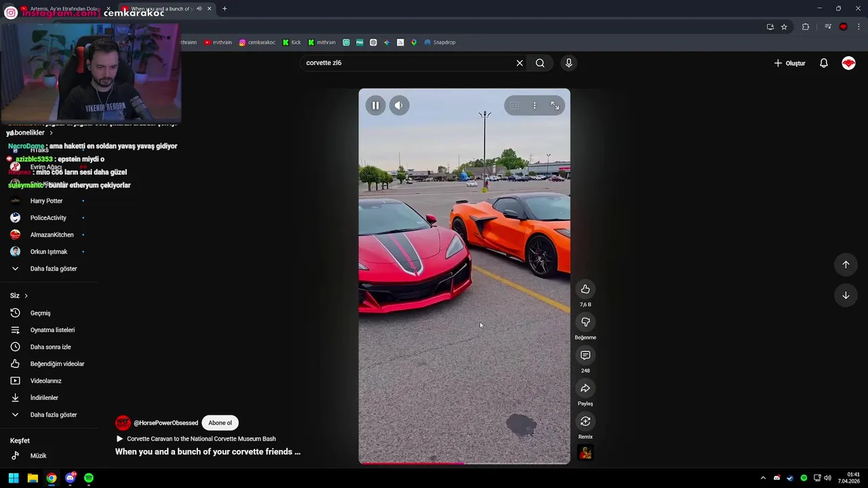Dislike the Shorts video (Beğenme)
868x488 pixels.
coord(585,322)
